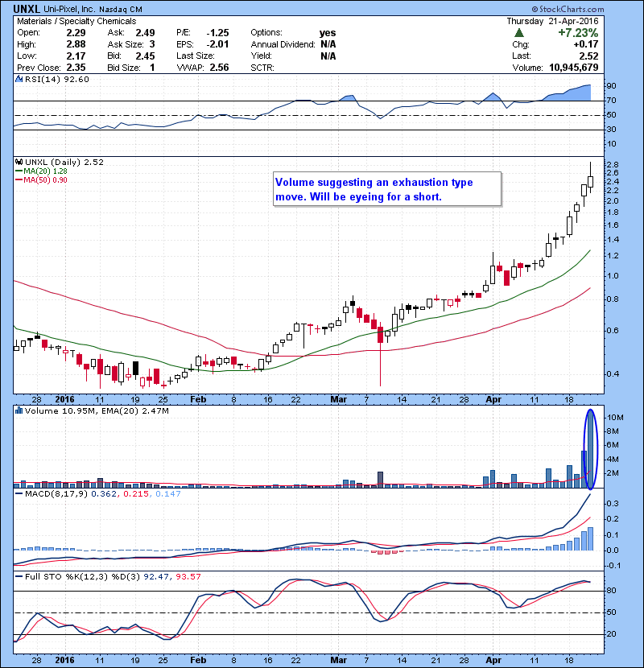Click the Full STO legend line marker
This screenshot has width=644, height=668.
19,576
